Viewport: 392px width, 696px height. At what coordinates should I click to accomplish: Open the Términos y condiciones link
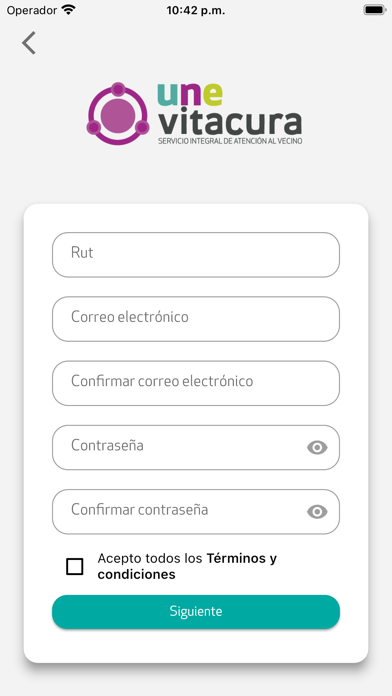[x=187, y=566]
